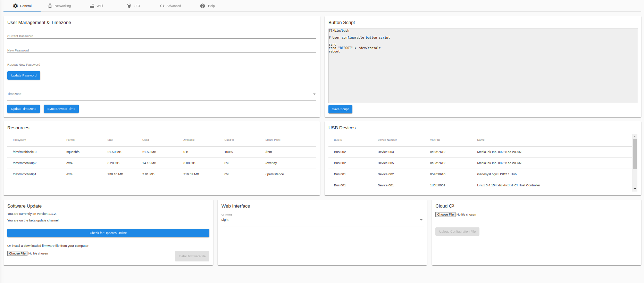Image resolution: width=644 pixels, height=283 pixels.
Task: Choose a firmware file in Software Update
Action: click(17, 253)
